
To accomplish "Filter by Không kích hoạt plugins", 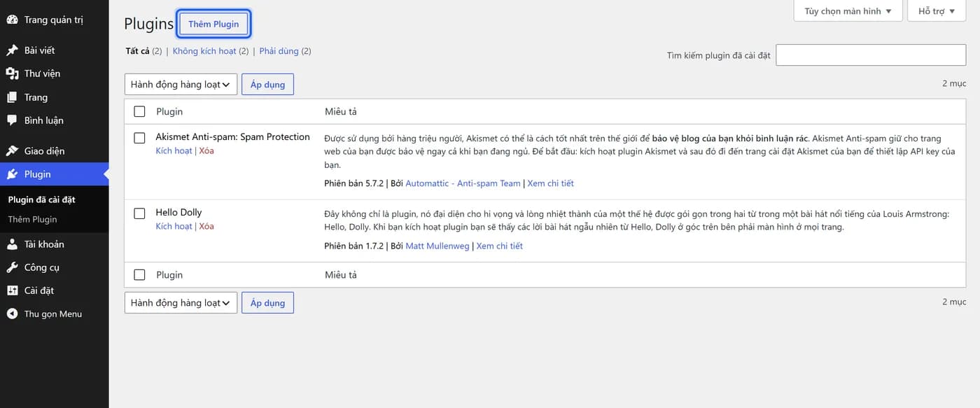I will click(x=204, y=51).
